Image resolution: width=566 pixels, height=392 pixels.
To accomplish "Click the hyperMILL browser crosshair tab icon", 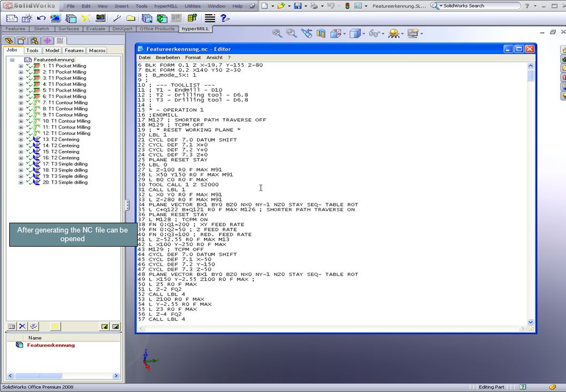I will [x=47, y=41].
